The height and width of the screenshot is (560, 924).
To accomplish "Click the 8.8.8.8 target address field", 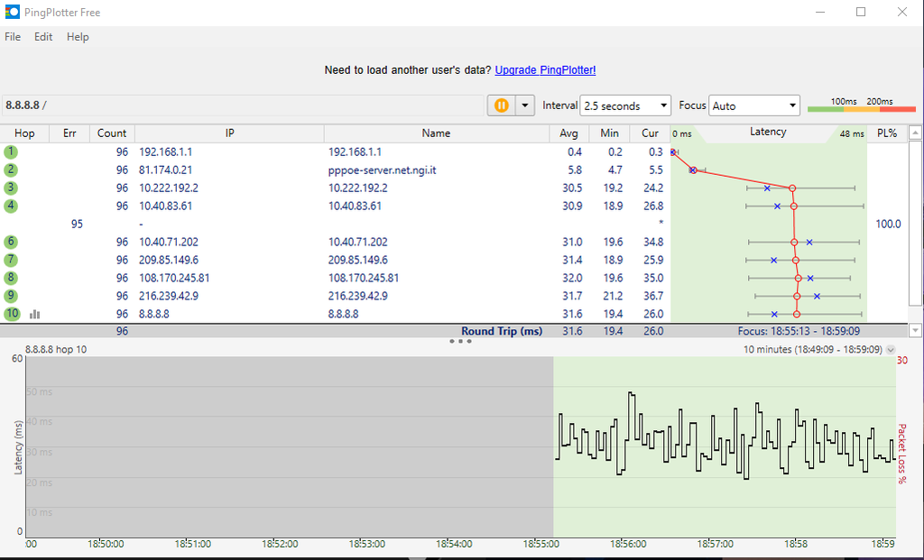I will pos(243,106).
